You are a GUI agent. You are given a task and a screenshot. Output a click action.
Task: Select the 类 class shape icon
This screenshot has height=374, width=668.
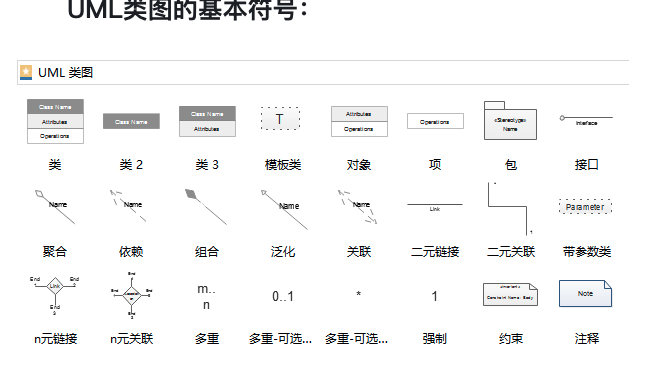pyautogui.click(x=55, y=121)
